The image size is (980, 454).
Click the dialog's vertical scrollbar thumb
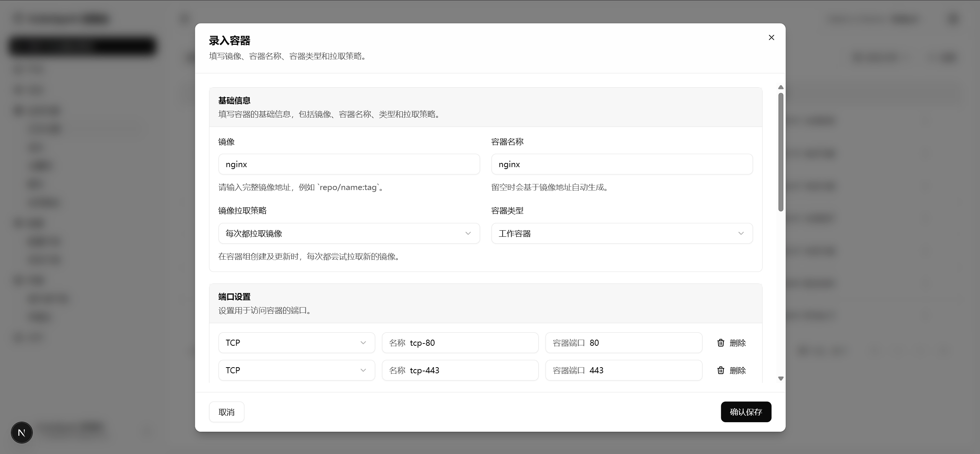[781, 152]
